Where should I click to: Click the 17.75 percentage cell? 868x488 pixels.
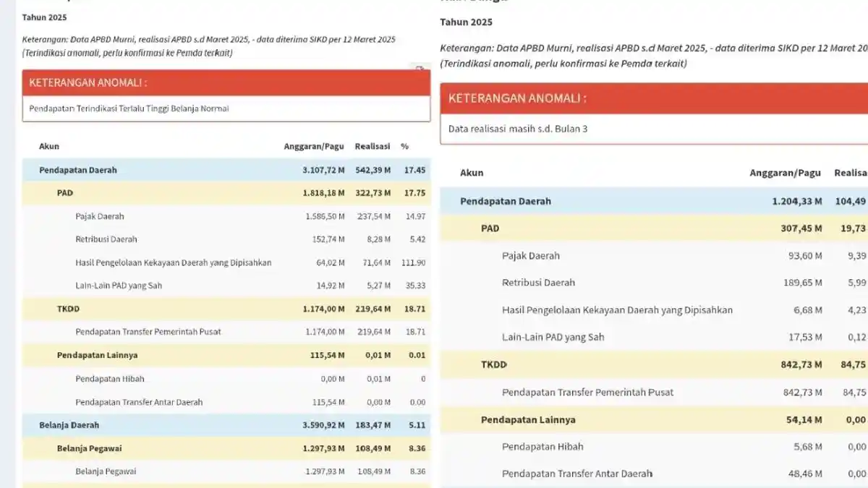[415, 193]
